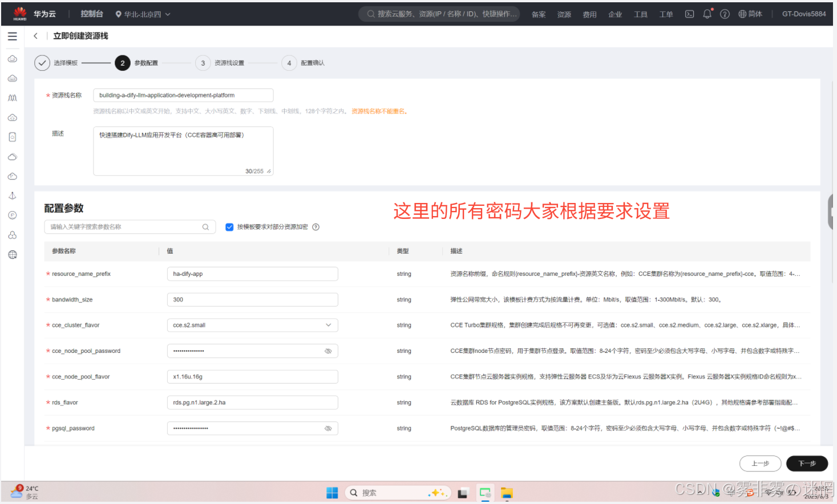The height and width of the screenshot is (504, 837).
Task: Open the CloudShell terminal icon
Action: coord(689,14)
